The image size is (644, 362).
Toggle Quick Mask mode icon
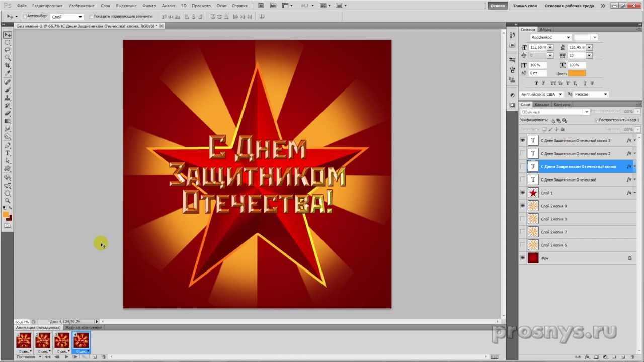coord(8,225)
